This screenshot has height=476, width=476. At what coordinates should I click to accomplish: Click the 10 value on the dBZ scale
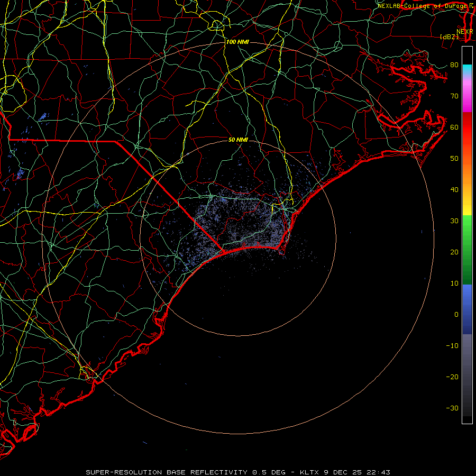point(454,283)
